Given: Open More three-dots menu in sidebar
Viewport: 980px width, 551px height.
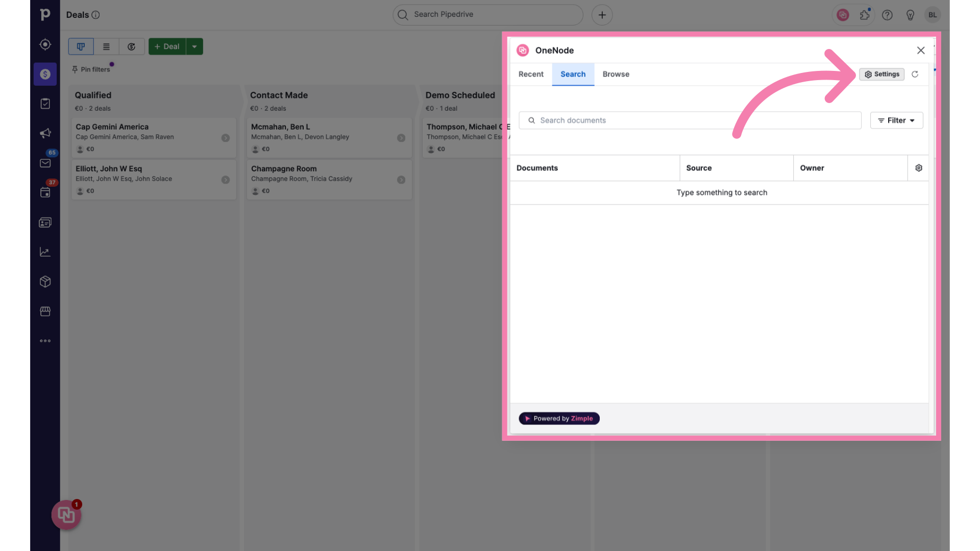Looking at the screenshot, I should (x=45, y=341).
